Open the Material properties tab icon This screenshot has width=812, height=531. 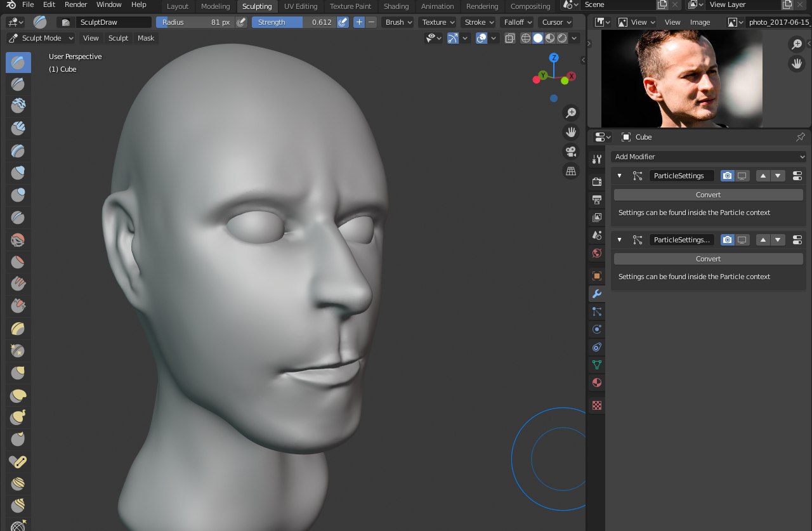click(596, 383)
